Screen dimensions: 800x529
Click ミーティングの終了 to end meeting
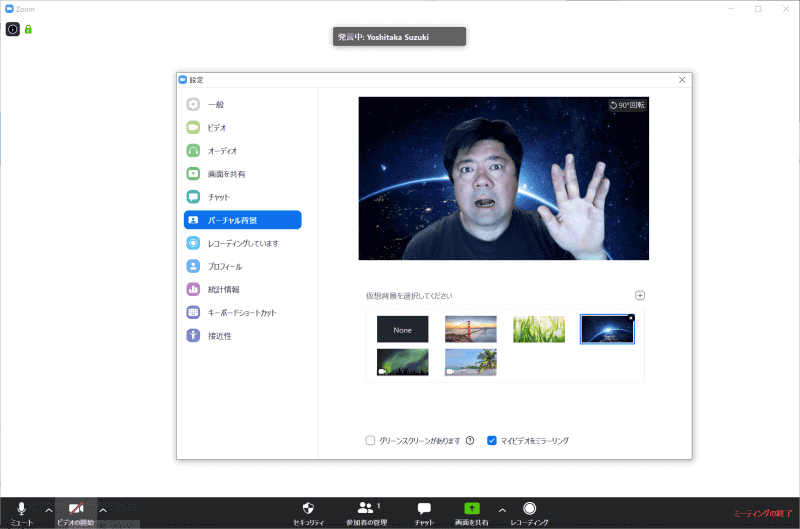(x=763, y=513)
